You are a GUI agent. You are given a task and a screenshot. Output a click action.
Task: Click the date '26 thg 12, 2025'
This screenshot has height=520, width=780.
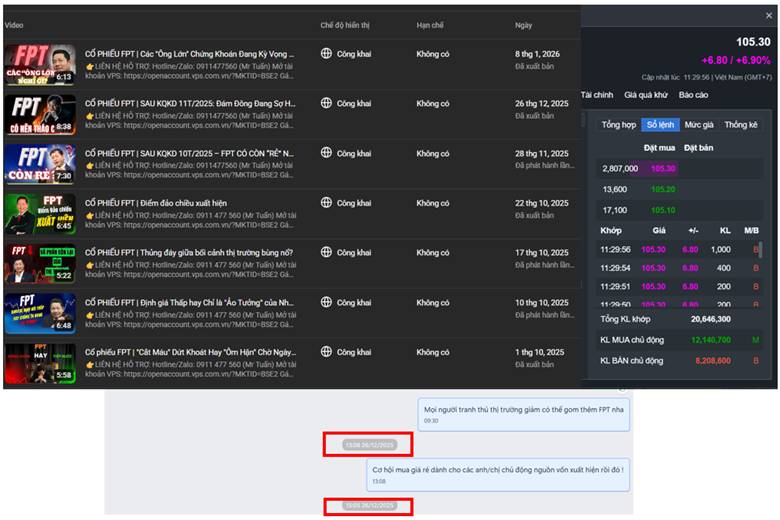tap(542, 104)
